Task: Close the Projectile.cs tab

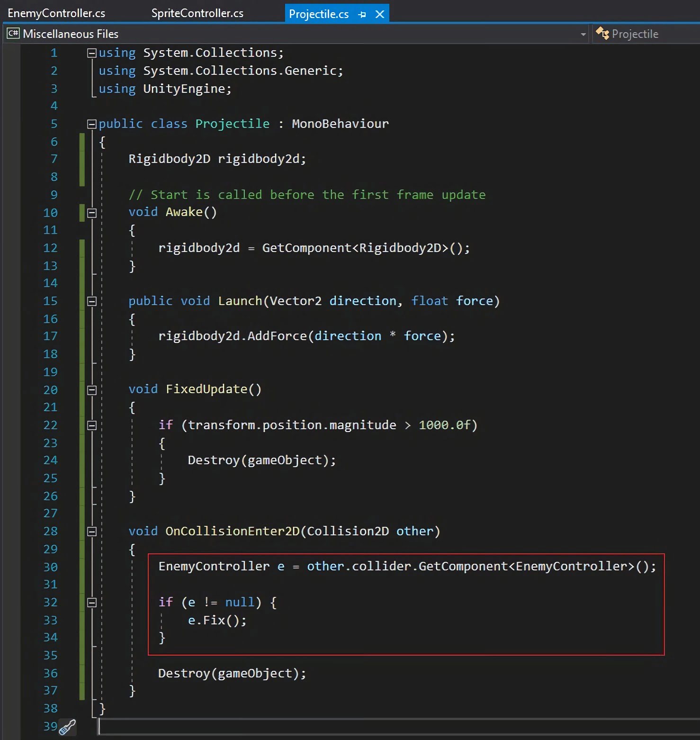Action: pyautogui.click(x=380, y=14)
